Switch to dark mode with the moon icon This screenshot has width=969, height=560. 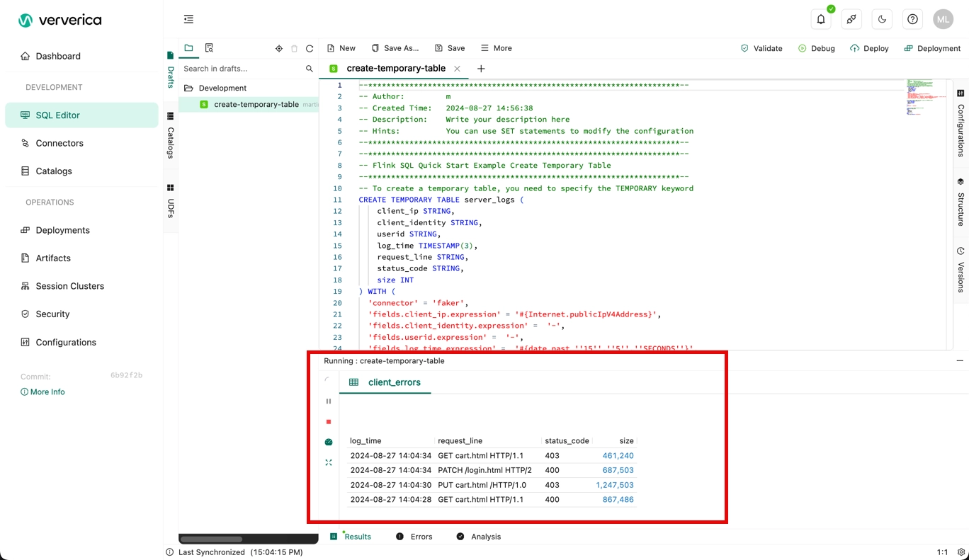[x=882, y=19]
